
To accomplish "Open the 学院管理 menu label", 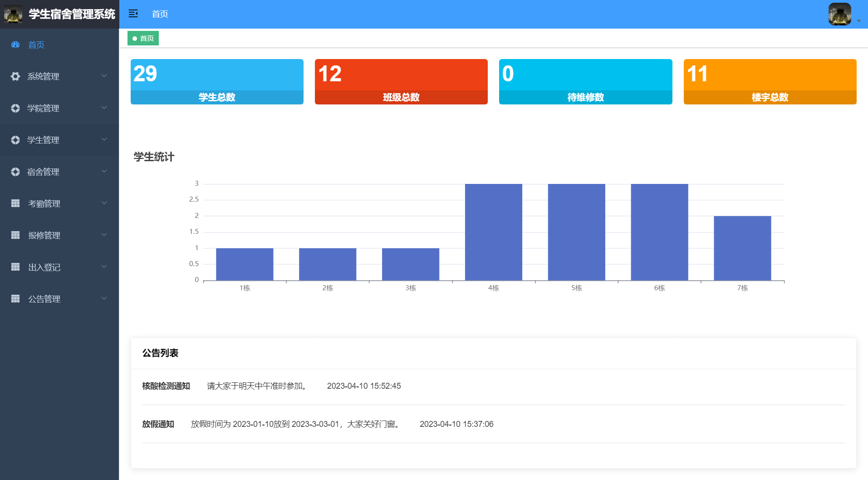I will (x=43, y=108).
